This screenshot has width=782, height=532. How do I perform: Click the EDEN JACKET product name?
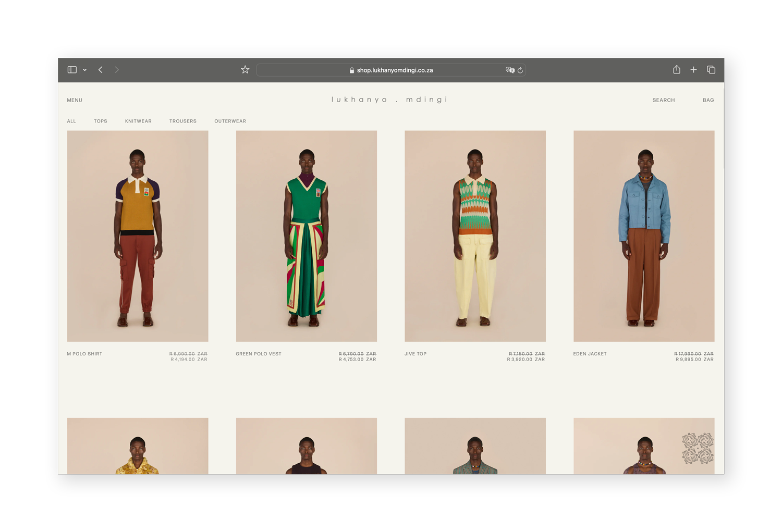coord(590,354)
